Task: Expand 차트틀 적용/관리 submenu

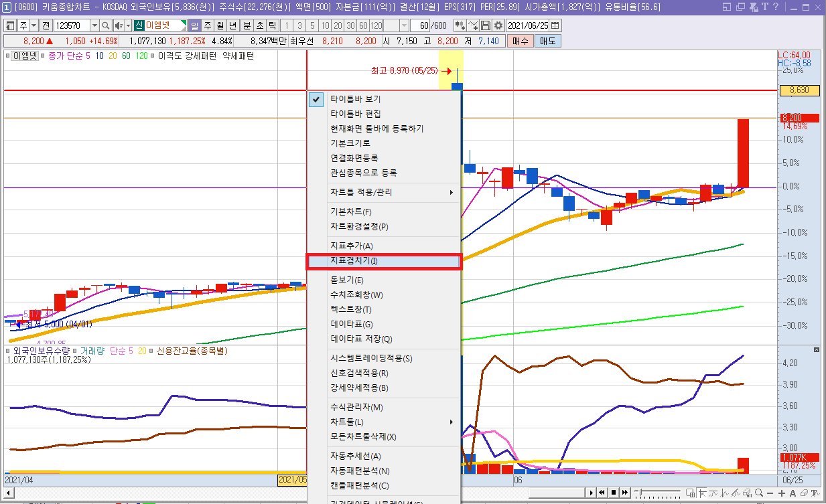Action: click(x=384, y=192)
